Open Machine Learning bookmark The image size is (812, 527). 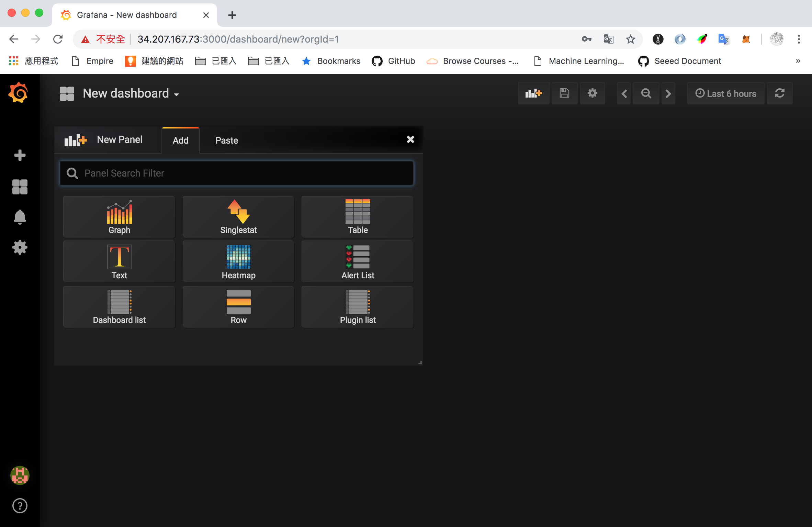[579, 61]
